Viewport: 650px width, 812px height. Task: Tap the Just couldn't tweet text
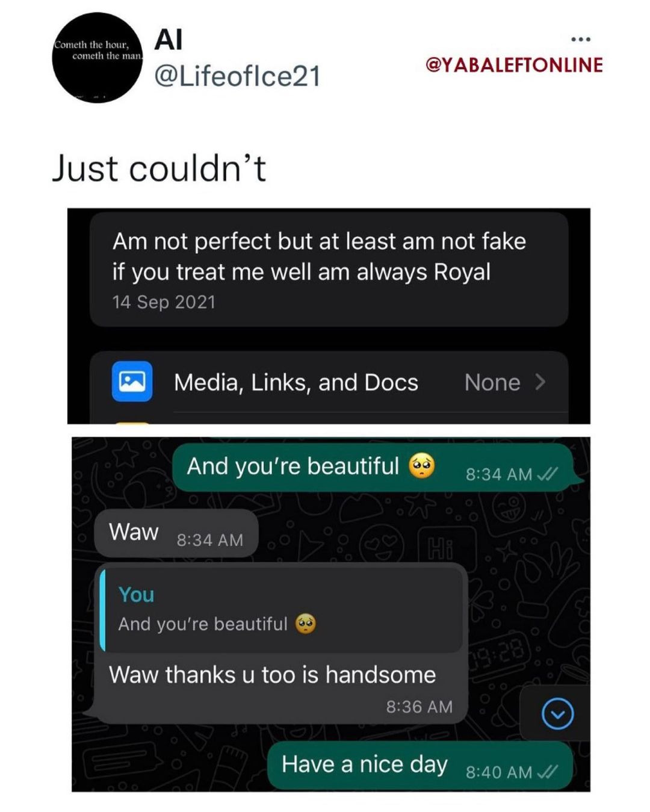pyautogui.click(x=159, y=168)
